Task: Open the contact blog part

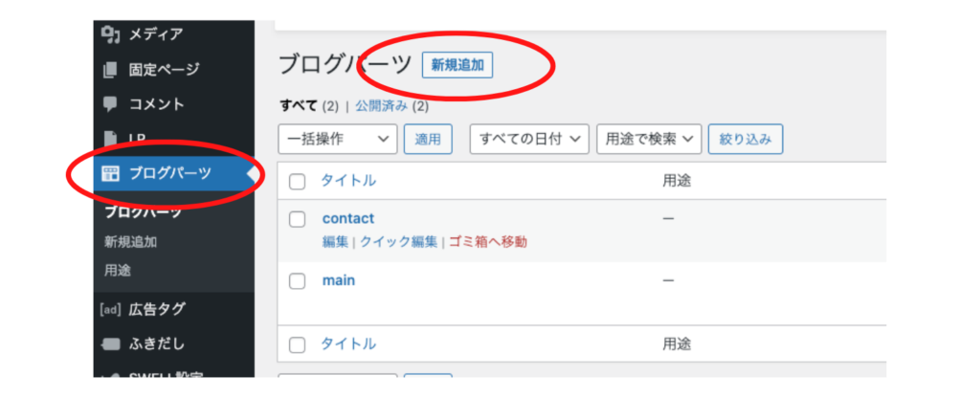Action: [348, 219]
